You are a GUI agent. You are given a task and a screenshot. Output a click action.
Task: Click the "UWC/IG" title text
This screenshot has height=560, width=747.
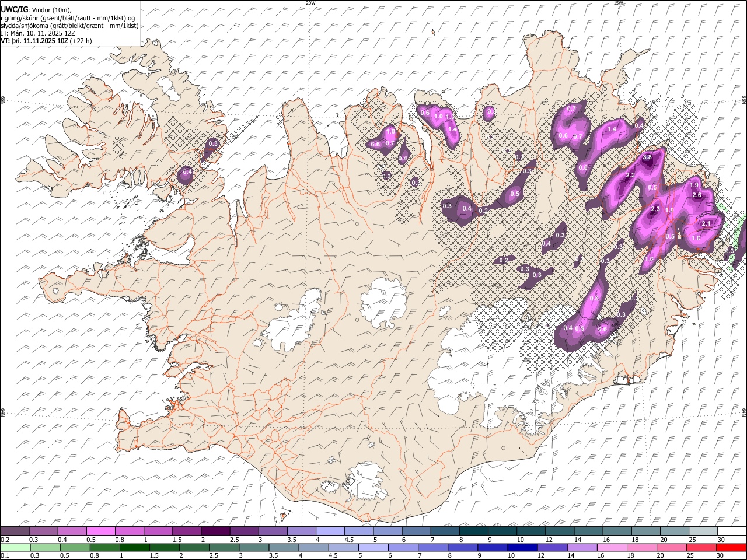pos(13,10)
